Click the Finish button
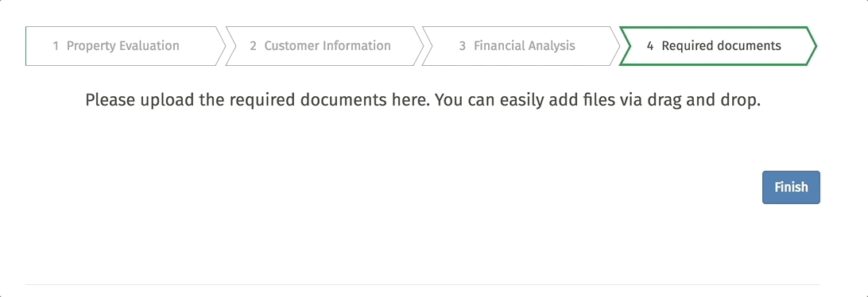The width and height of the screenshot is (868, 297). 791,187
